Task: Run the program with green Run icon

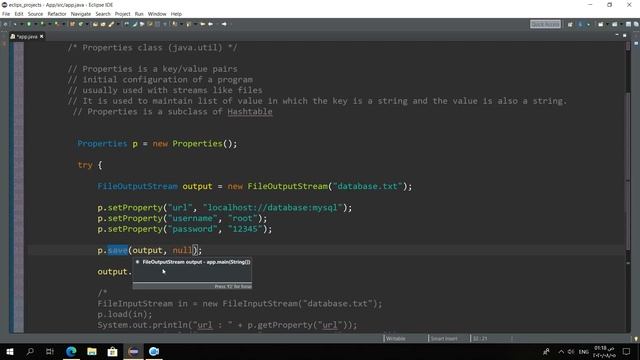Action: pos(29,24)
